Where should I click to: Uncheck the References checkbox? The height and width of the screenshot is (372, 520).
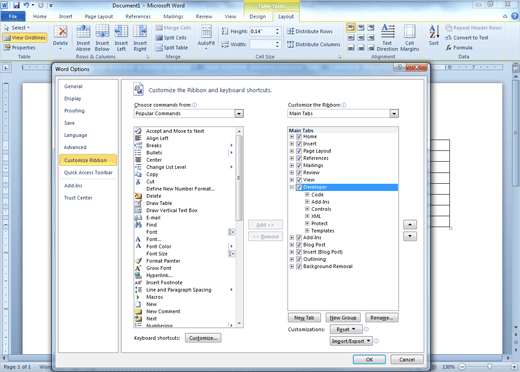pyautogui.click(x=299, y=158)
